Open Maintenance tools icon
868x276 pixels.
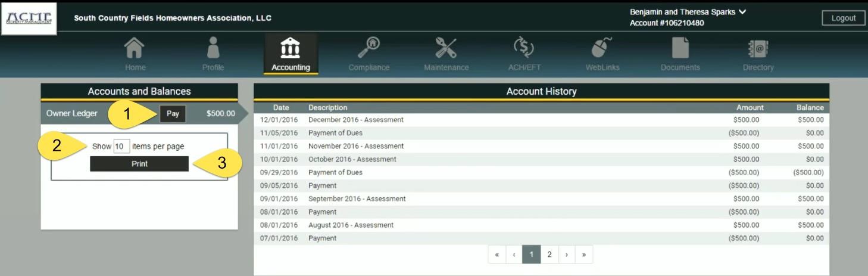446,48
